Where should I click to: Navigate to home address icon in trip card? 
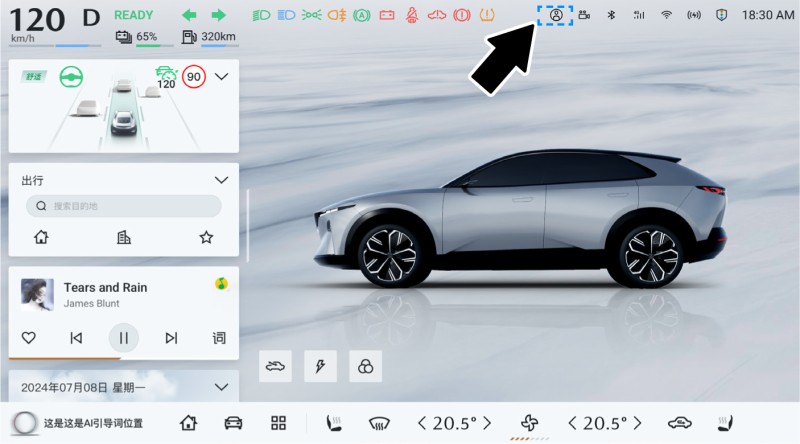click(x=41, y=237)
